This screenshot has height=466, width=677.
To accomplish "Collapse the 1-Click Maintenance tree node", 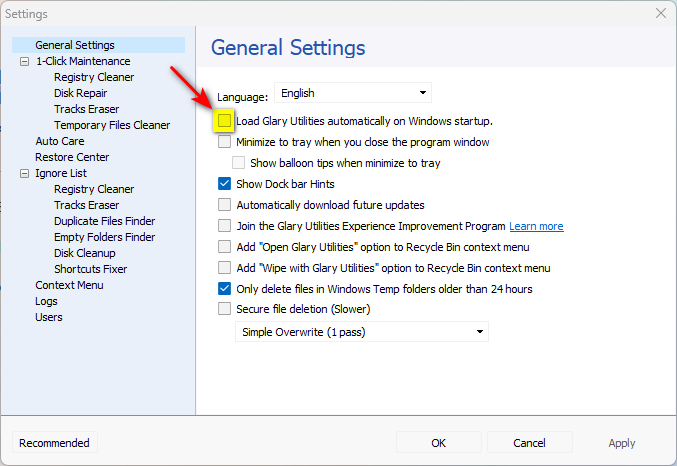I will 25,61.
